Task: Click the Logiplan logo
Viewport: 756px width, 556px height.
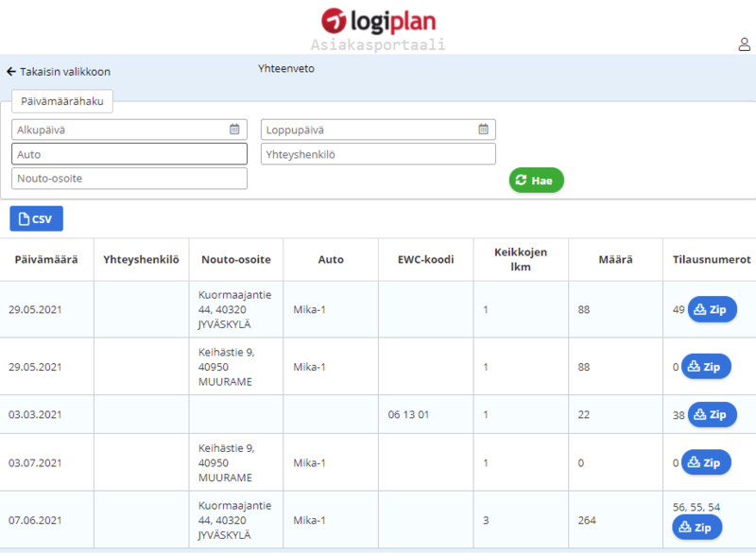Action: coord(379,21)
